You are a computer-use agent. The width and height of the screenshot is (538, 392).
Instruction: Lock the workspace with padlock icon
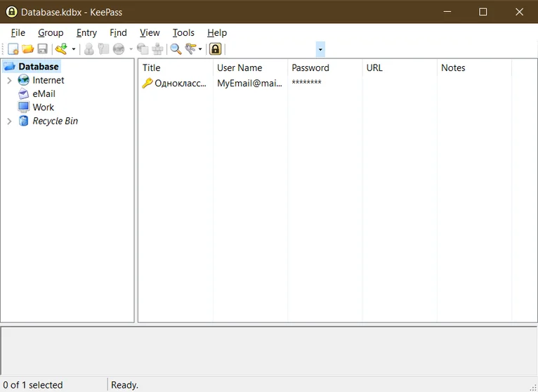tap(216, 49)
